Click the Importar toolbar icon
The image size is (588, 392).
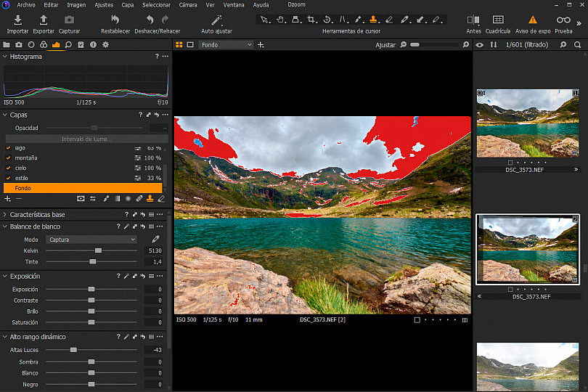point(17,20)
